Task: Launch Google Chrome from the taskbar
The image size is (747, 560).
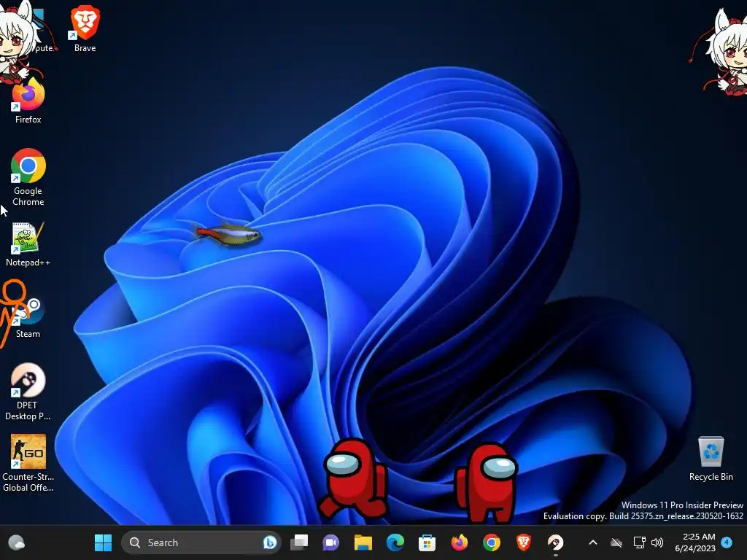Action: (x=491, y=542)
